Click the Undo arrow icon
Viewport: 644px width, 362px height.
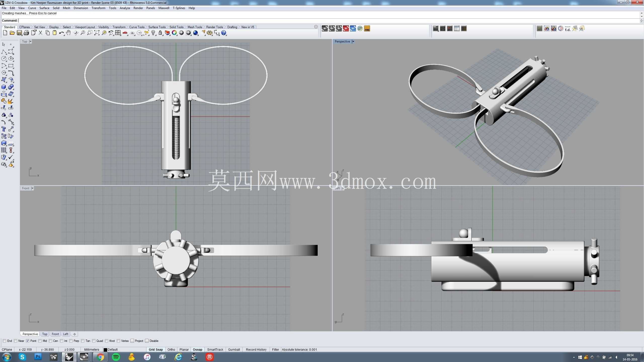click(x=61, y=33)
